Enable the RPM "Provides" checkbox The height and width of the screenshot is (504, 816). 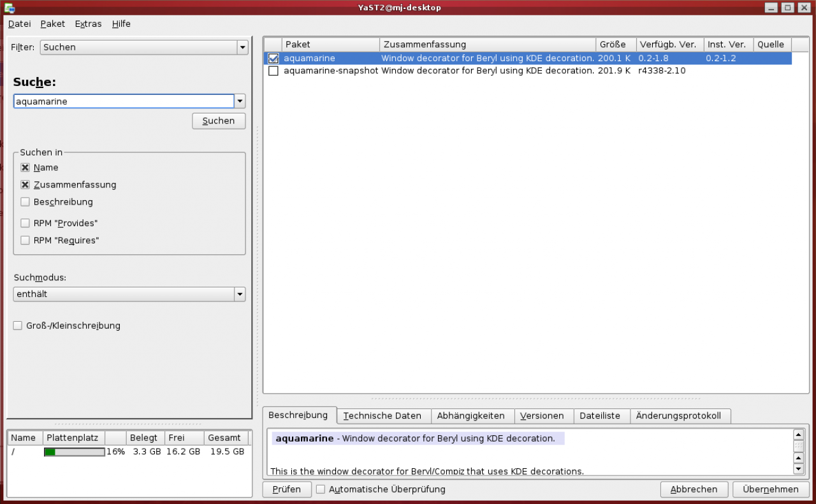pyautogui.click(x=25, y=223)
